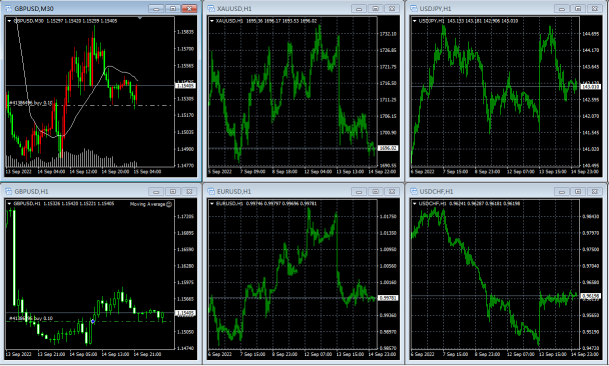
Task: Click the USDCHF,H1 chart window icon
Action: [x=414, y=191]
